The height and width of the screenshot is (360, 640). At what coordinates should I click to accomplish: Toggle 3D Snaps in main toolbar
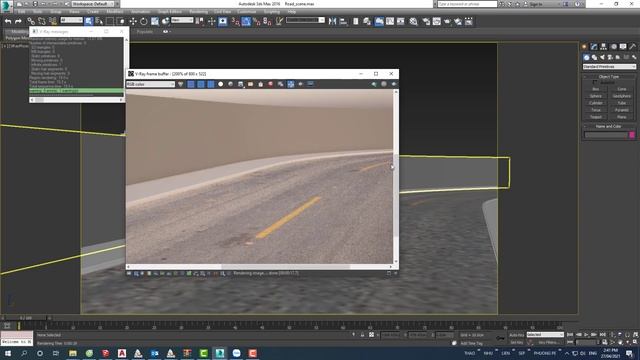click(235, 21)
